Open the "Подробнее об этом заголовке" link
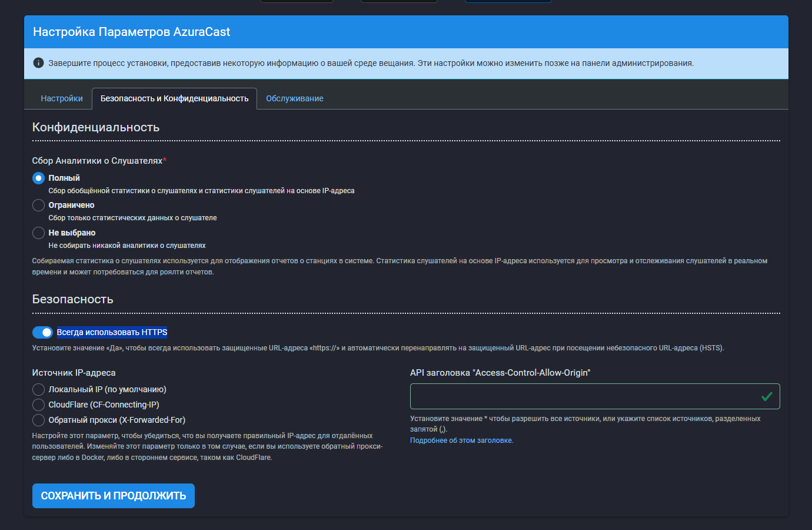Screen dimensions: 812x530 coord(462,440)
